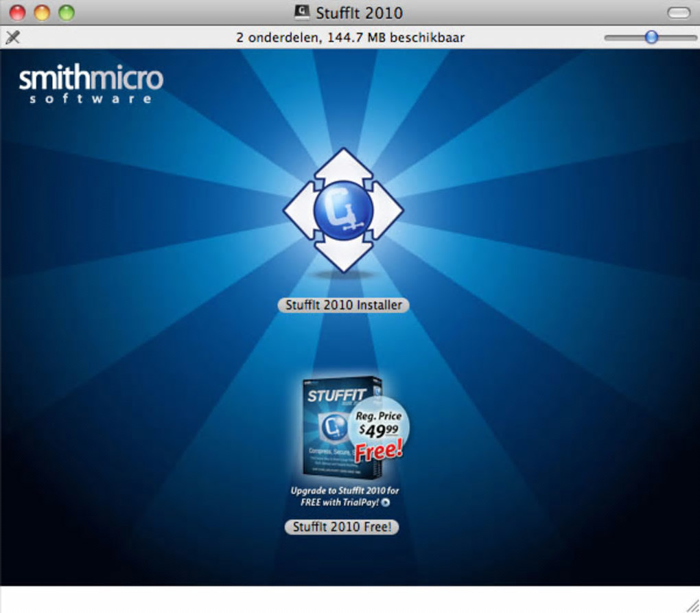Open the StuffIt 2010 Installer icon
This screenshot has width=700, height=613.
point(343,210)
